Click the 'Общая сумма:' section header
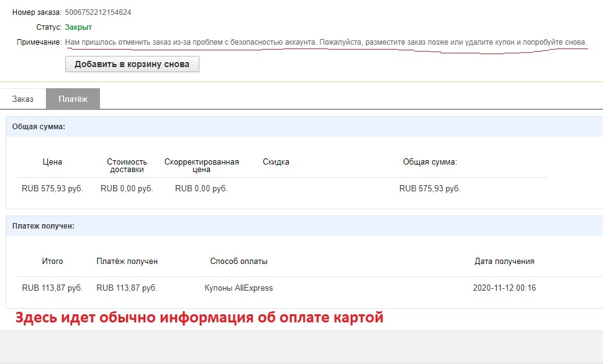 [x=35, y=126]
